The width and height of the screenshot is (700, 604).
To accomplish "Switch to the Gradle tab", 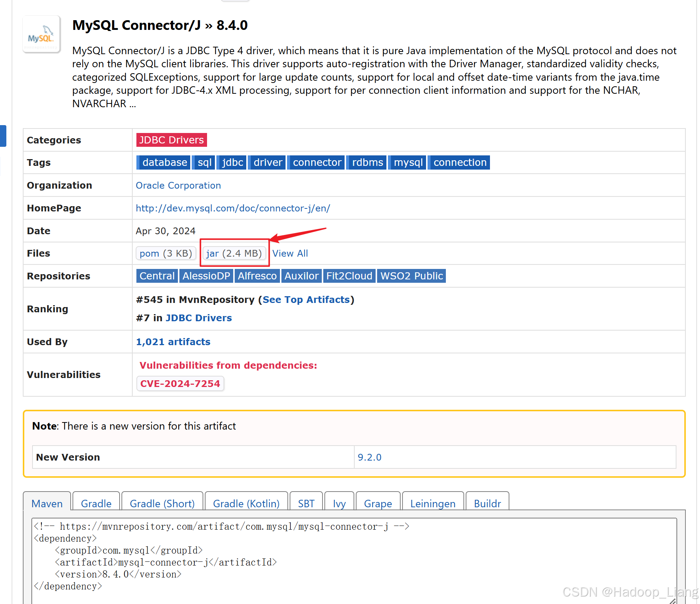I will point(96,504).
